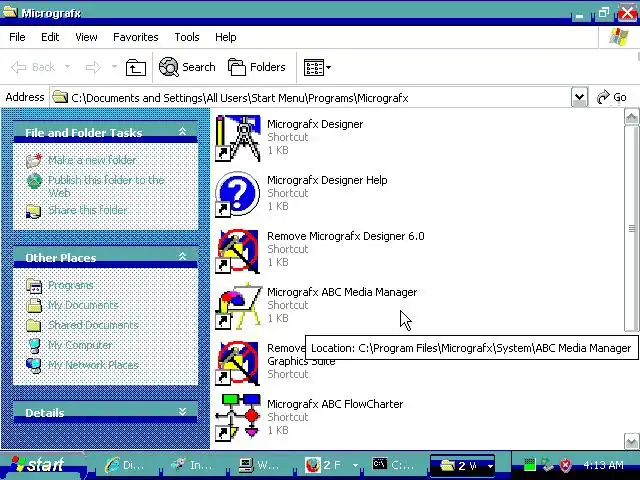The image size is (640, 480).
Task: Click the Programs folder icon in Other Places
Action: [34, 286]
